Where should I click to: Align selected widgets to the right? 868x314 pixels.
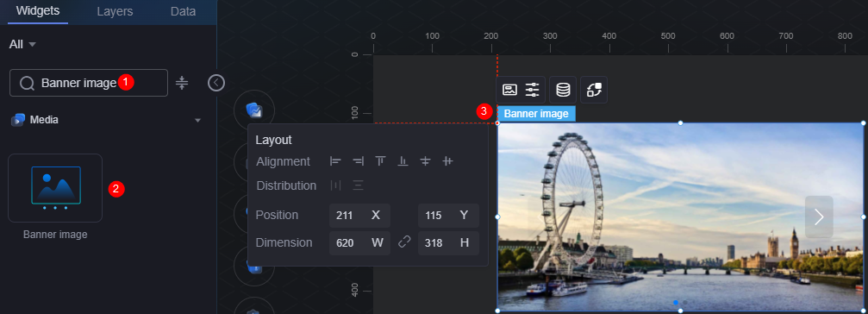click(x=359, y=161)
